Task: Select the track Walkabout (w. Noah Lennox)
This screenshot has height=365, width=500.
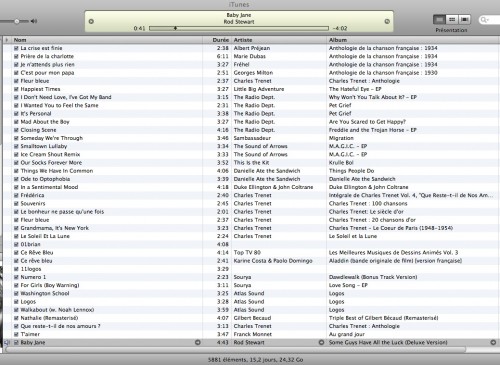Action: (x=57, y=310)
